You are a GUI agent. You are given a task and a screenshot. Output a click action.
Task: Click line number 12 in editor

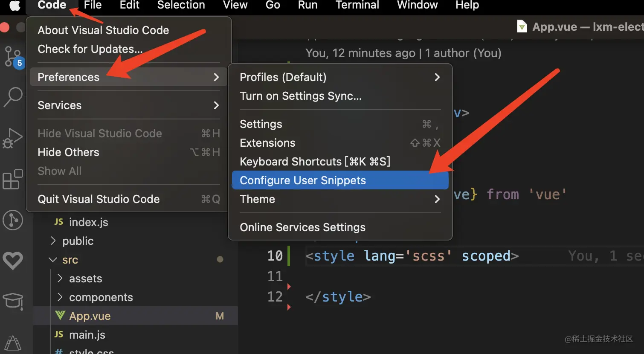[x=275, y=297]
